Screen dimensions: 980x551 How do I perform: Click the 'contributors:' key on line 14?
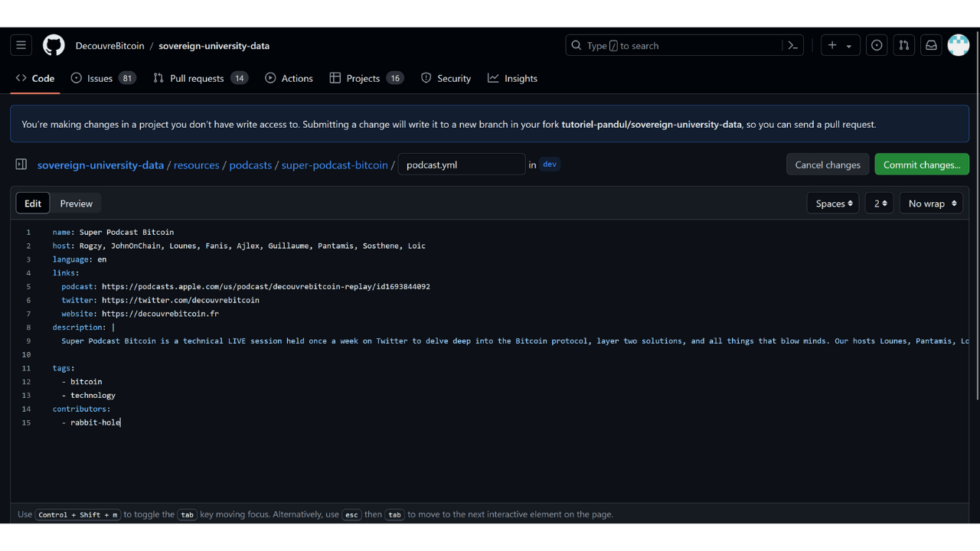pyautogui.click(x=82, y=409)
